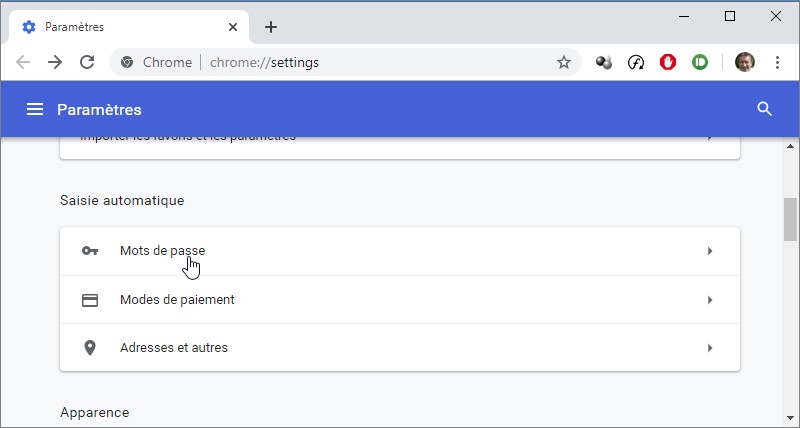This screenshot has height=428, width=800.
Task: Bookmark this page with the star icon
Action: [564, 62]
